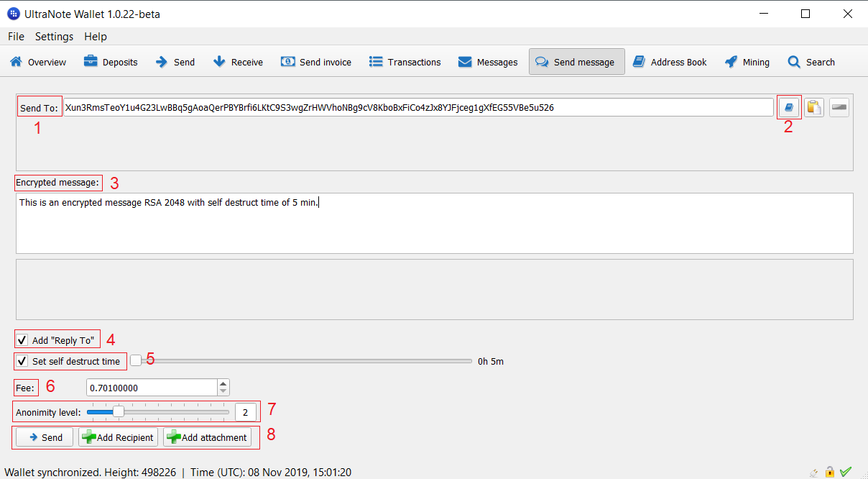The width and height of the screenshot is (868, 479).
Task: Click the green checkmark sync status icon
Action: click(x=846, y=472)
